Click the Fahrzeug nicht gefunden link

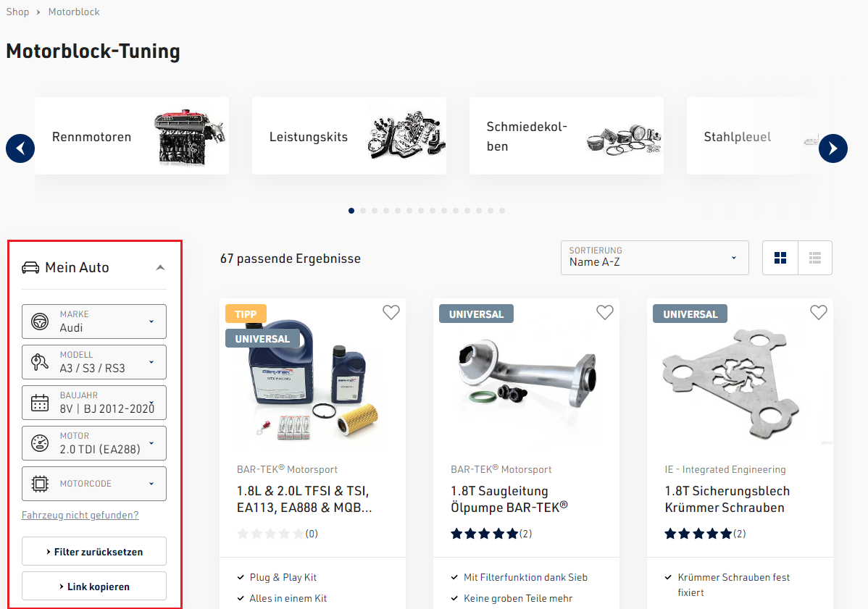pos(80,515)
